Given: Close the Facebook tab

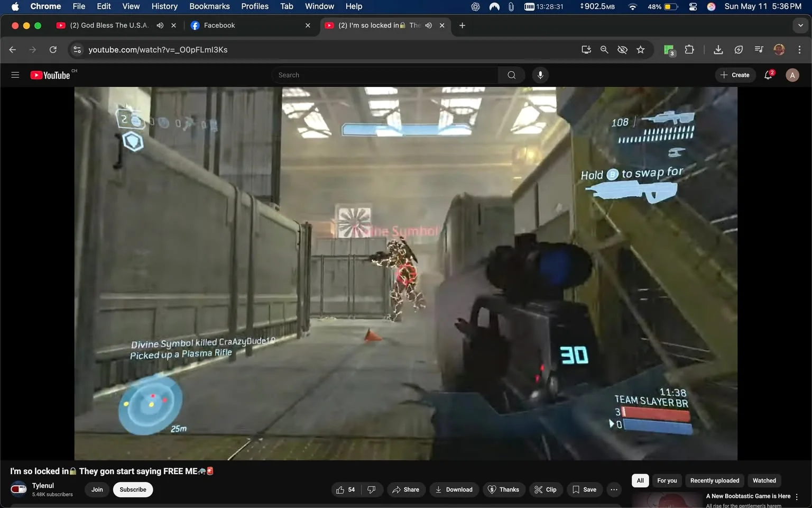Looking at the screenshot, I should [x=308, y=25].
